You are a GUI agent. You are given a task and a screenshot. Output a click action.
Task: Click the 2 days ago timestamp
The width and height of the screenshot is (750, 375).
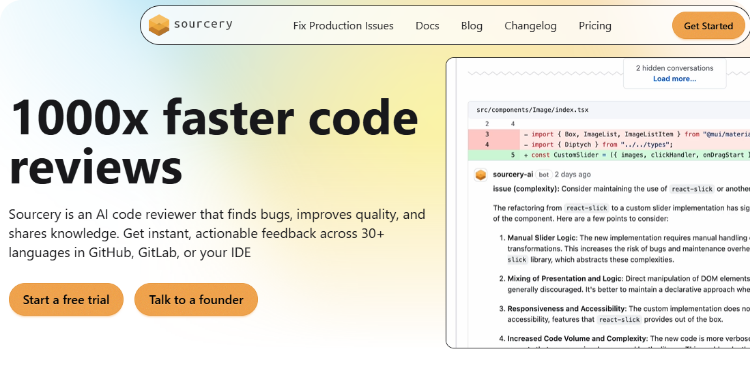pos(573,175)
